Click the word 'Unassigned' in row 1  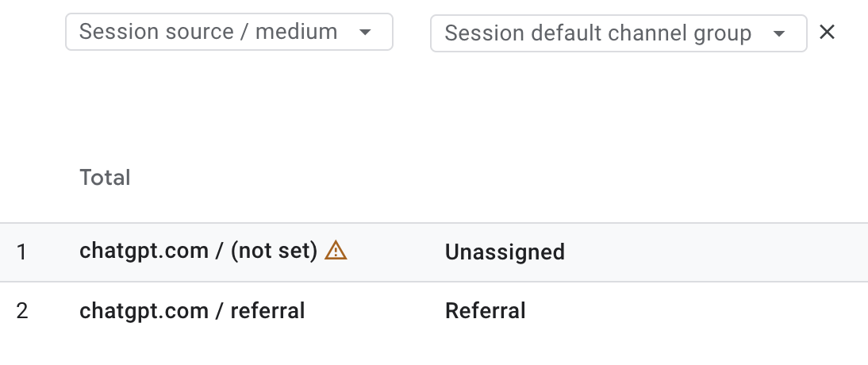point(505,252)
